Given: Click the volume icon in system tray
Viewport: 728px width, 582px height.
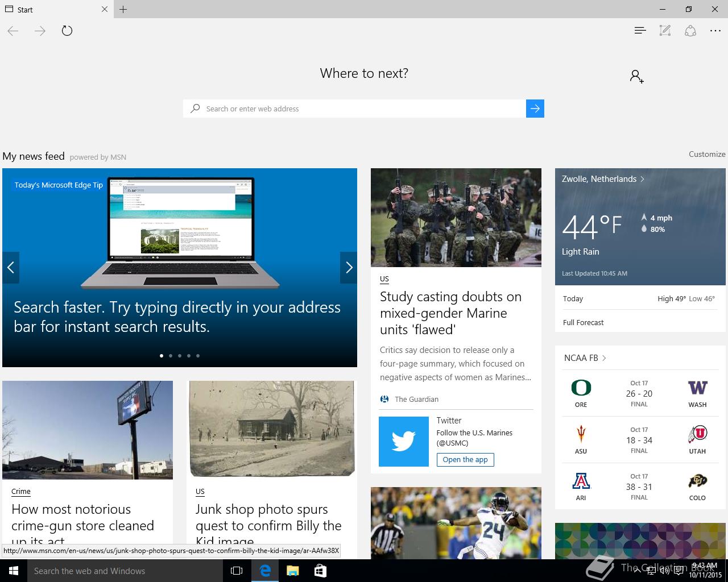Looking at the screenshot, I should pyautogui.click(x=664, y=571).
